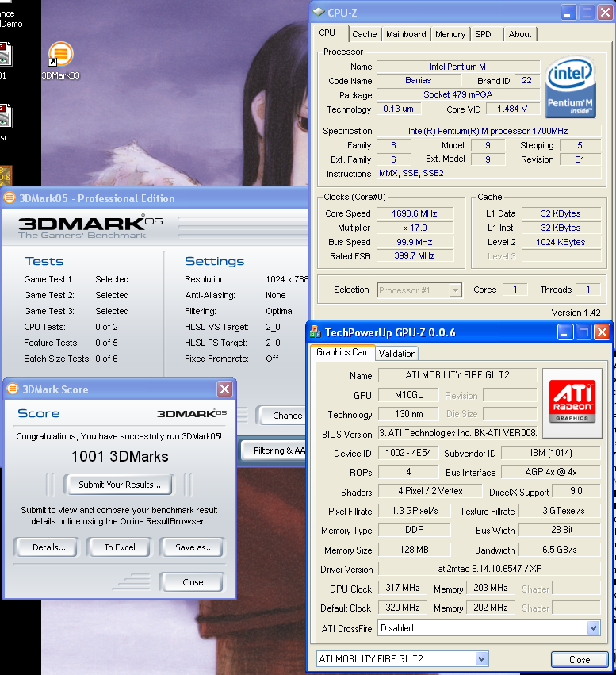Click the Instructions value MMX, SSE, SSE2
616x675 pixels.
(488, 173)
